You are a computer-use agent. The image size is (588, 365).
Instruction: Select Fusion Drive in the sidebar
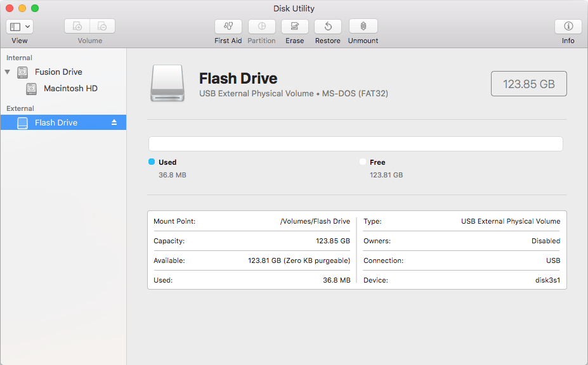58,72
